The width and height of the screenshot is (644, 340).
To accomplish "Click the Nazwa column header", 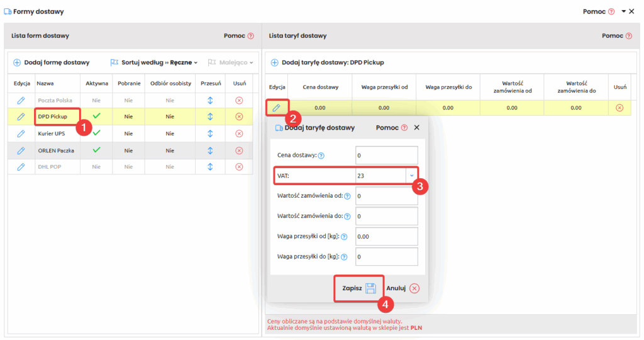I will [x=45, y=83].
